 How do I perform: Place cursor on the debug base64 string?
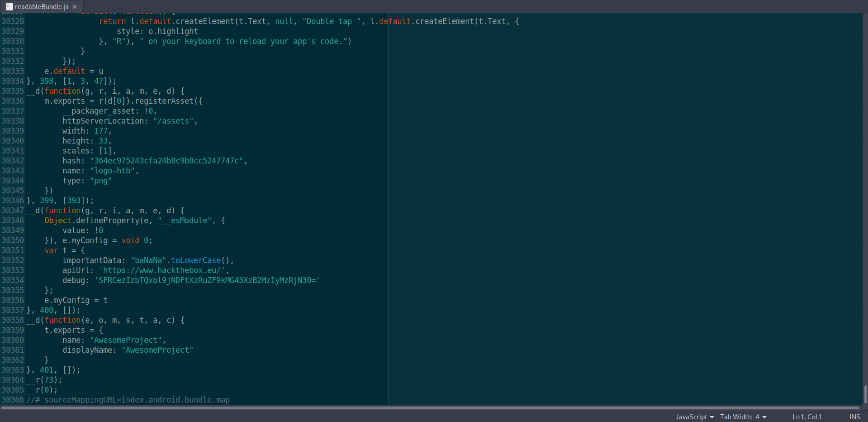pyautogui.click(x=207, y=280)
